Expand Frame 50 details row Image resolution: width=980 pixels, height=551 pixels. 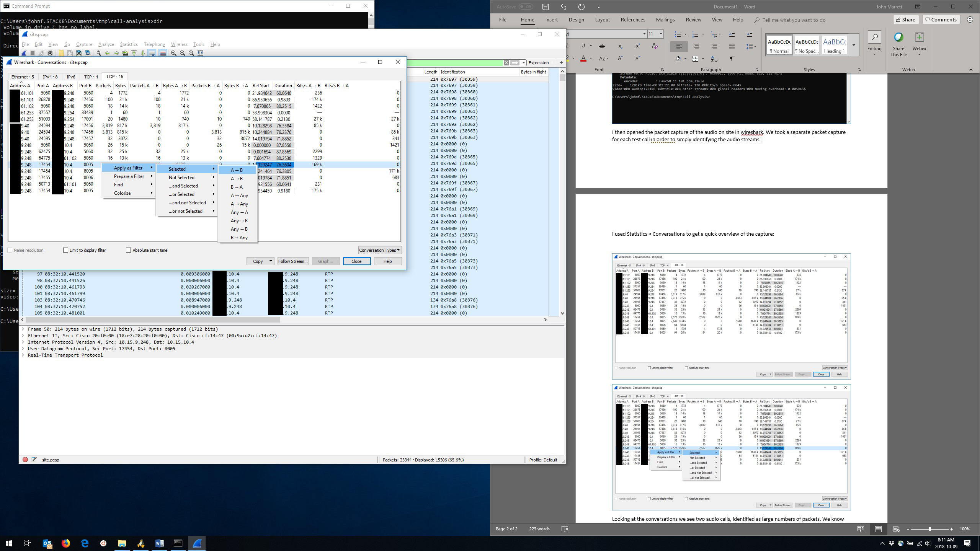(23, 329)
